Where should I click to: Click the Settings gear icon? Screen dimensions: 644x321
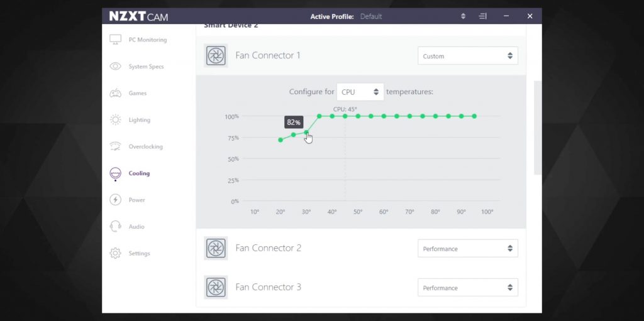point(116,253)
